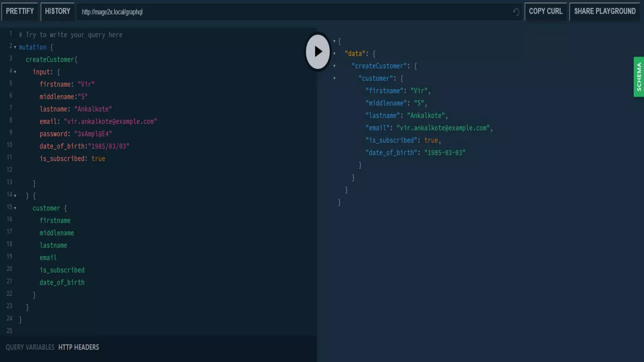This screenshot has width=644, height=362.
Task: Click the lastname "Ankalkote" input line
Action: point(76,109)
